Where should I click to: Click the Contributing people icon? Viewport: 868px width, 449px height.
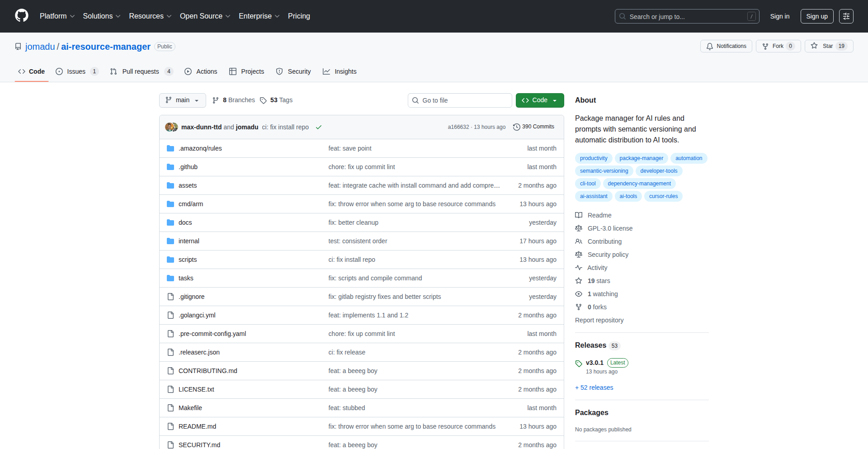click(x=579, y=241)
